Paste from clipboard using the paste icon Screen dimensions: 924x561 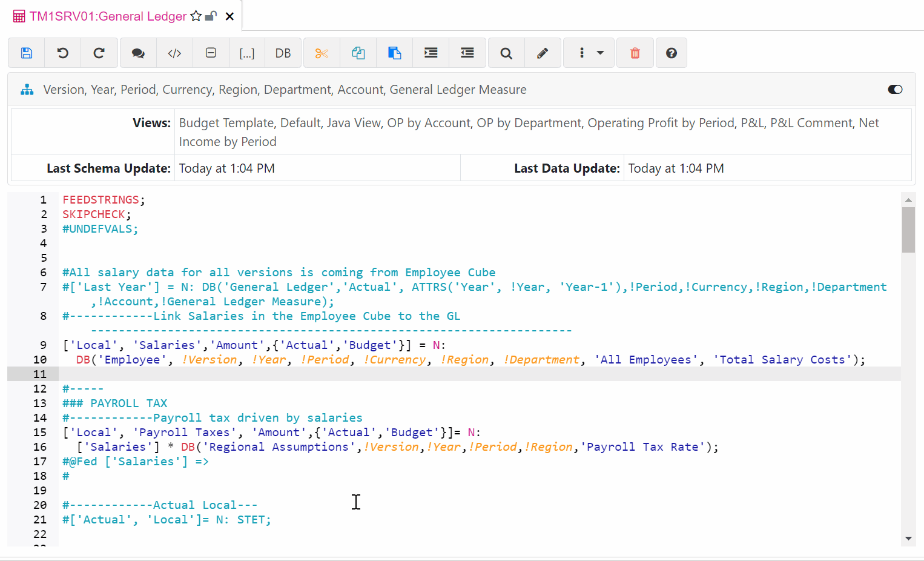tap(394, 53)
